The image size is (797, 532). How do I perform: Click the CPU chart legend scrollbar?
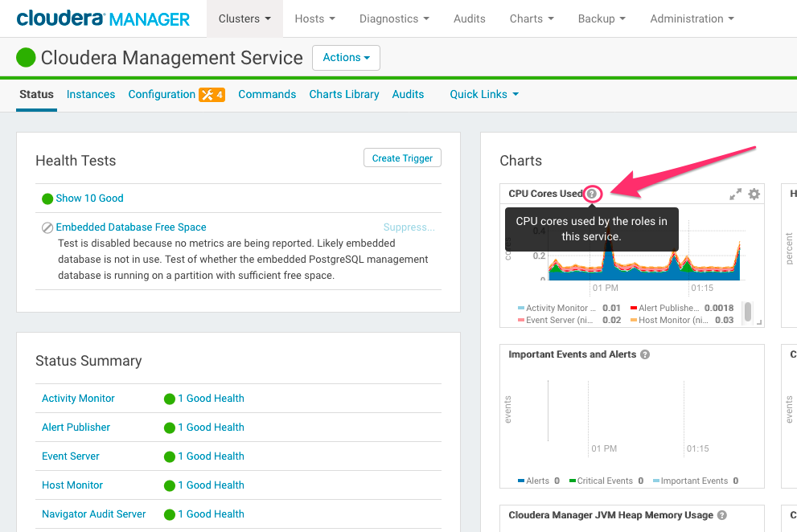point(748,312)
